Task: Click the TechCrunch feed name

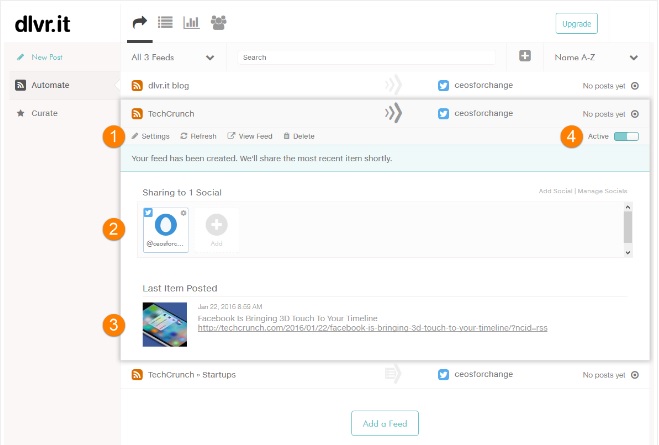Action: (171, 113)
